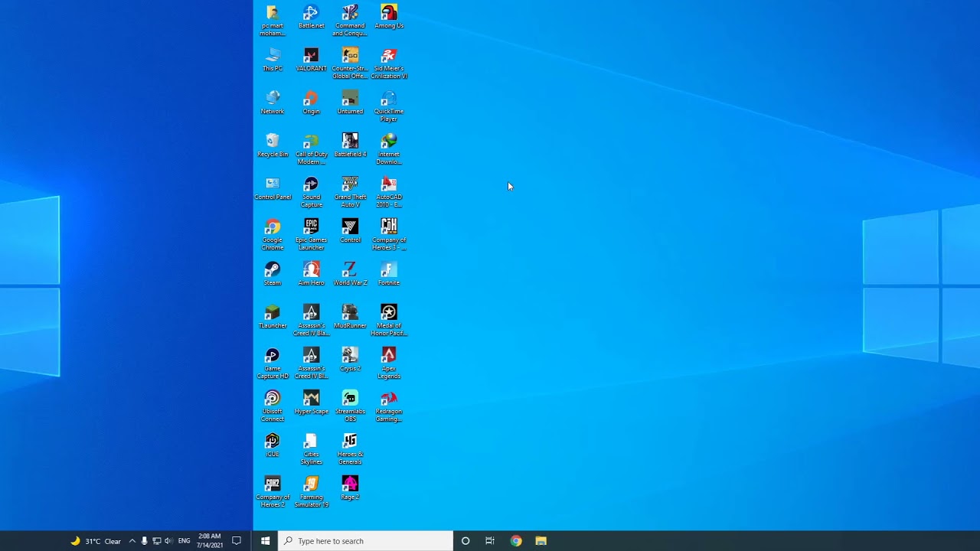Switch the ENG input language indicator
The height and width of the screenshot is (551, 980).
(x=184, y=541)
